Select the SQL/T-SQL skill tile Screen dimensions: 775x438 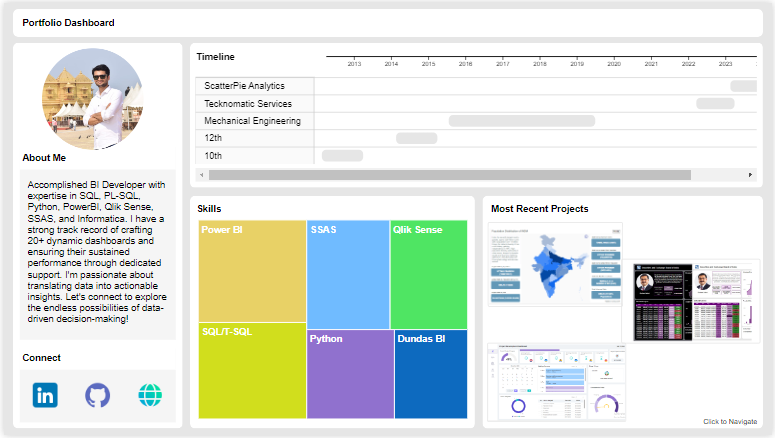(x=252, y=370)
